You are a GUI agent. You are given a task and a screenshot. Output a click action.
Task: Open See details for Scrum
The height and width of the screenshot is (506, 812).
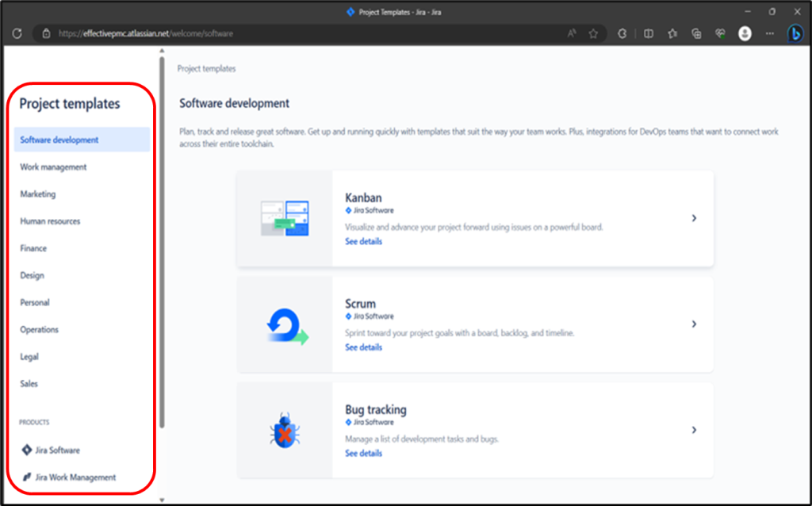(363, 347)
